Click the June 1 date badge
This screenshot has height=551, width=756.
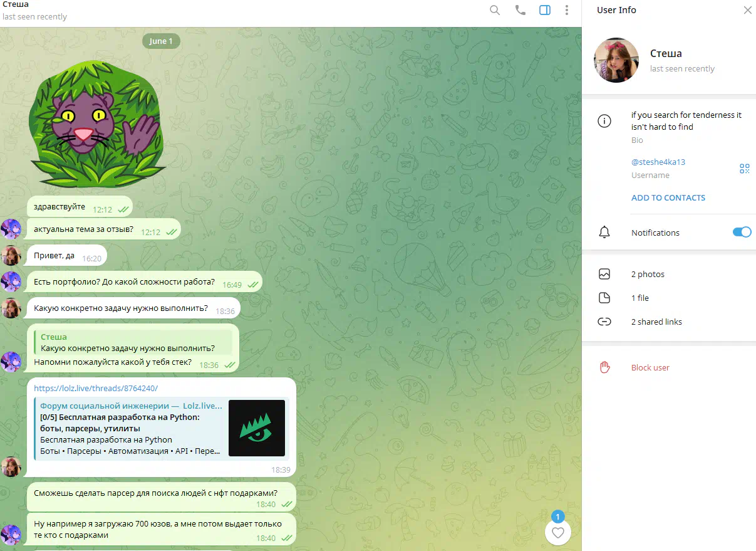162,41
